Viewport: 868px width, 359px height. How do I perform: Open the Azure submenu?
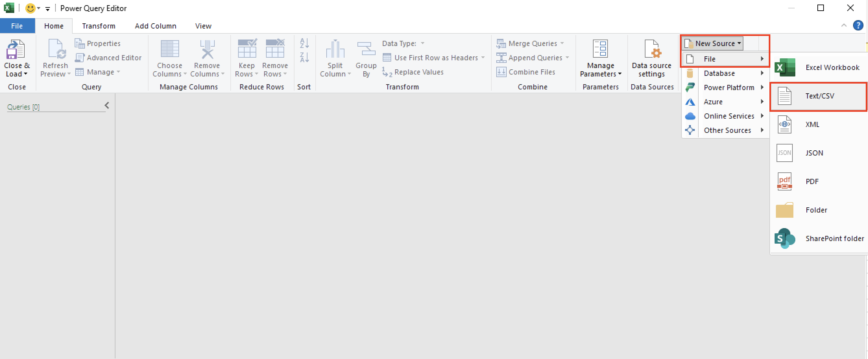[725, 102]
